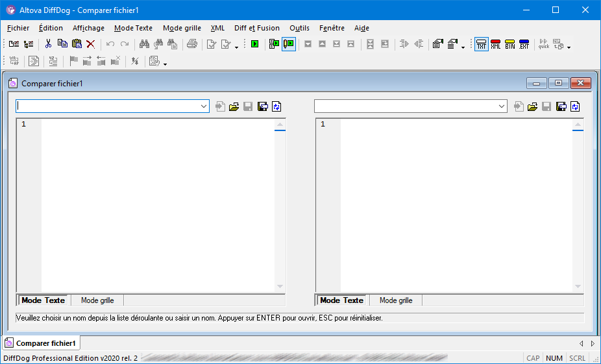
Task: Click the left pane Save floppy icon
Action: tap(248, 106)
